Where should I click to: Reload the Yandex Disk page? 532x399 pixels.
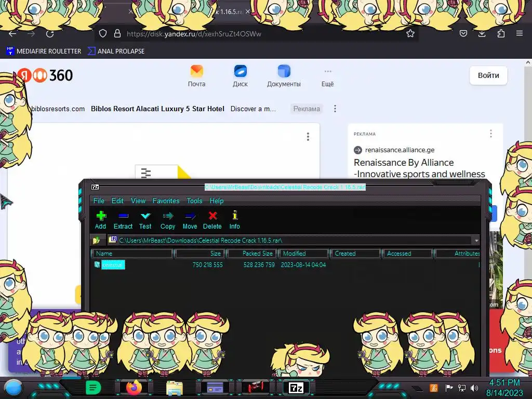(x=50, y=34)
